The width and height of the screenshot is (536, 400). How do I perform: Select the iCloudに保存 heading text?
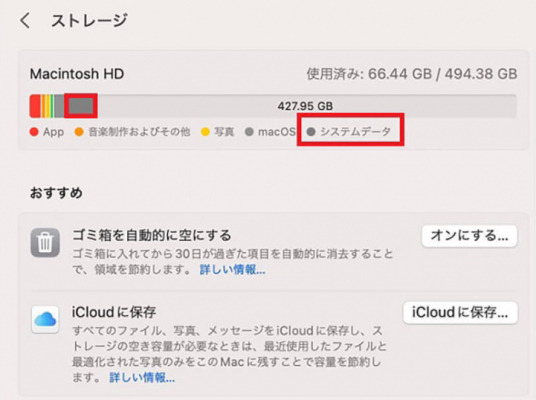click(114, 312)
